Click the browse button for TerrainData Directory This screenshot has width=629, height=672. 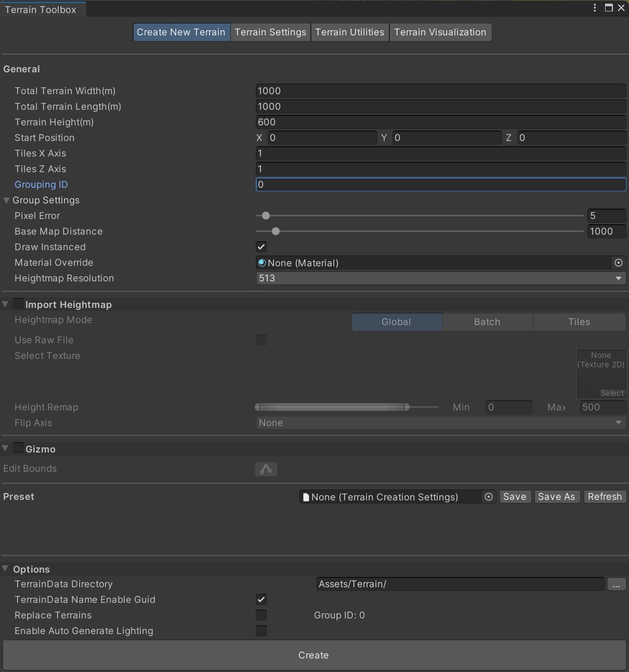[x=616, y=584]
